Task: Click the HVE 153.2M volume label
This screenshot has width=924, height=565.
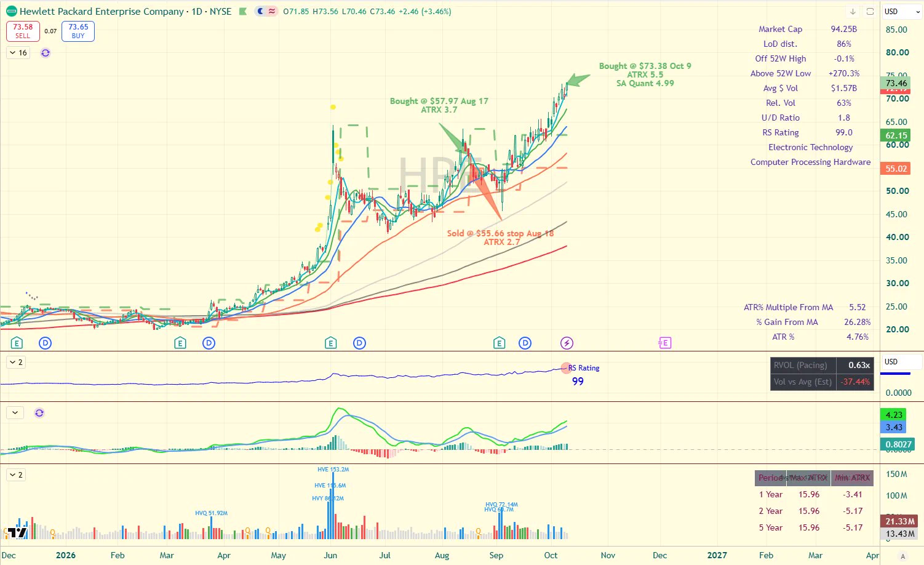Action: [333, 470]
